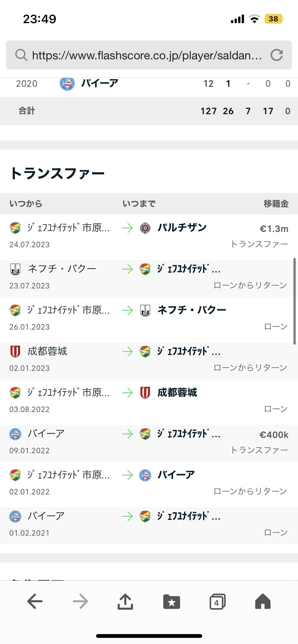Click the red Chengdu Rongcheng crest on the 02.01.2023 row
298x644 pixels.
tap(15, 352)
